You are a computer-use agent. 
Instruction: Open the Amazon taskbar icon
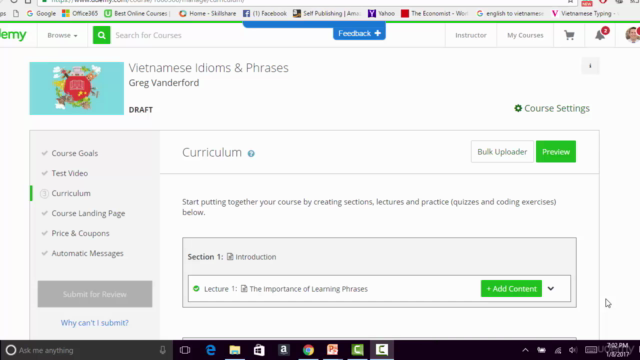coord(284,350)
